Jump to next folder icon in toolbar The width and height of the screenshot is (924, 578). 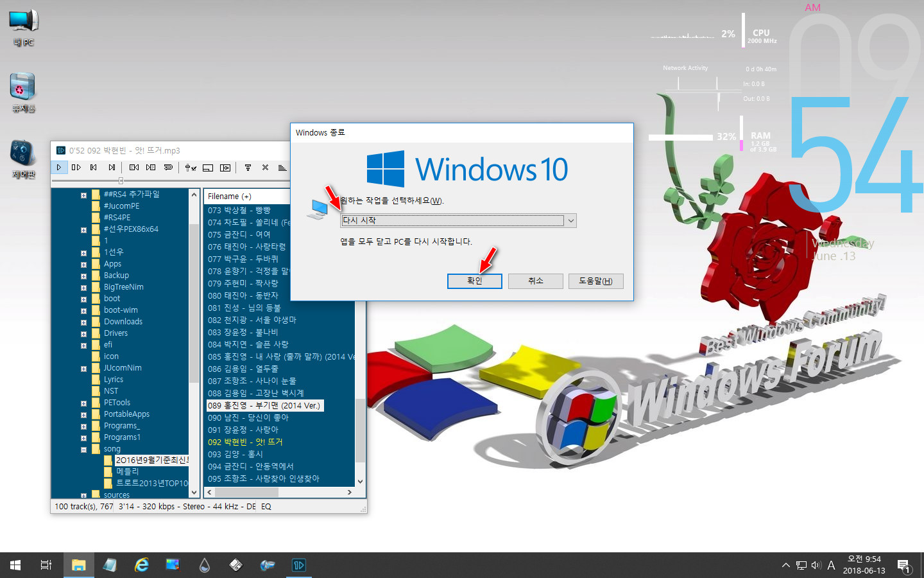click(151, 167)
